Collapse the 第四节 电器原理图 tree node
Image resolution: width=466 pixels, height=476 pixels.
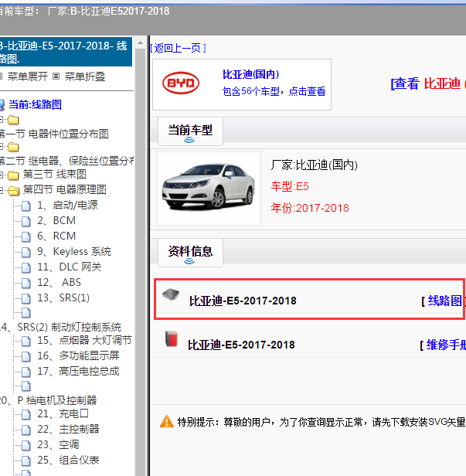pyautogui.click(x=2, y=190)
